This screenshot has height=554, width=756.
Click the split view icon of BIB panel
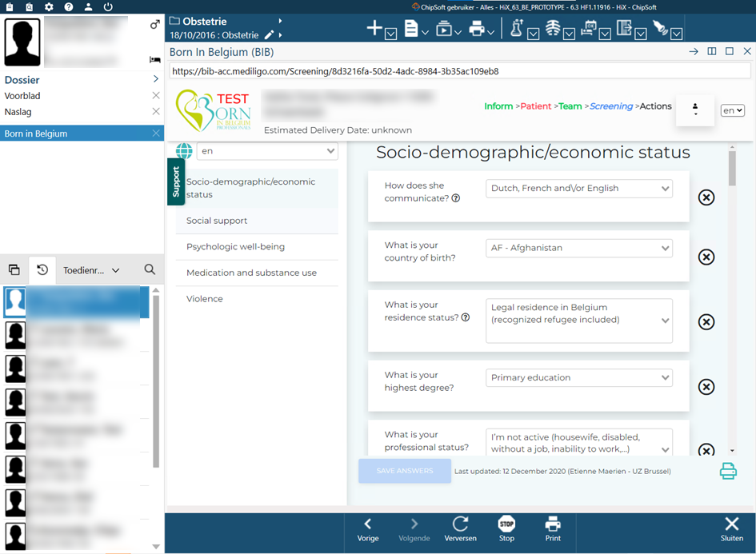point(712,51)
